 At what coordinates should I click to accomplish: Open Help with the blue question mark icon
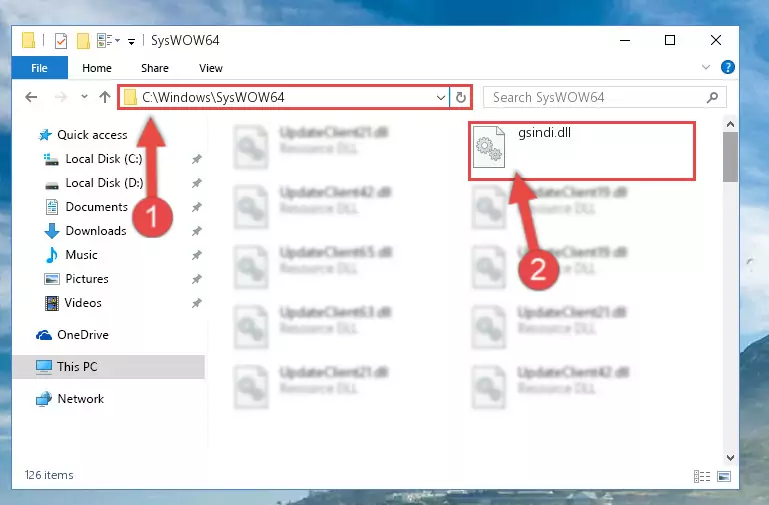pyautogui.click(x=727, y=67)
